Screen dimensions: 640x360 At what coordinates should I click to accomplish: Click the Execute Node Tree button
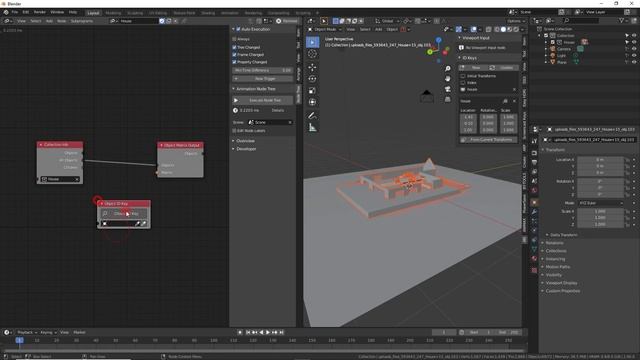(x=262, y=100)
